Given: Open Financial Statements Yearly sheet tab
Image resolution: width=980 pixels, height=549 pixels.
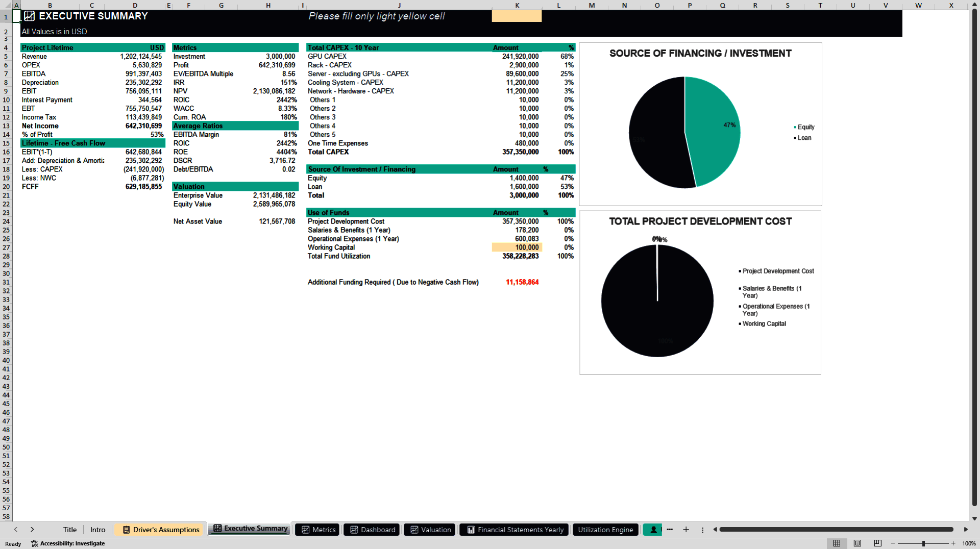Looking at the screenshot, I should click(515, 530).
